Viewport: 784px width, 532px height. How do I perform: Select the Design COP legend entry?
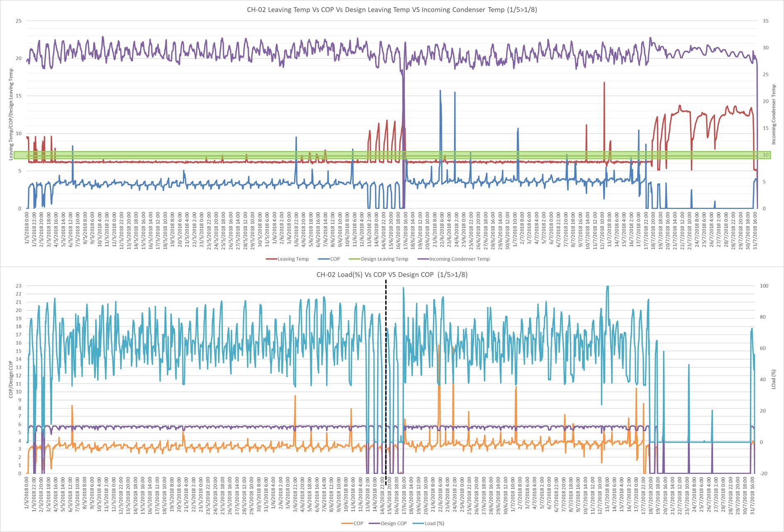click(394, 523)
